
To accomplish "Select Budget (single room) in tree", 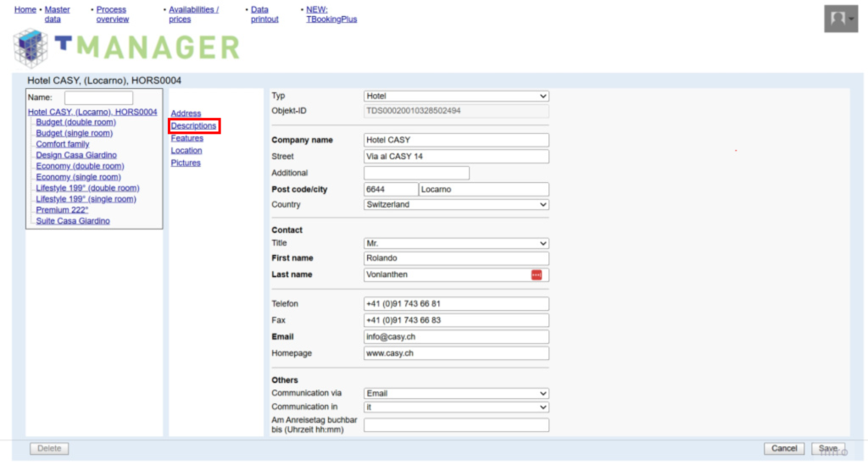I will (x=75, y=133).
